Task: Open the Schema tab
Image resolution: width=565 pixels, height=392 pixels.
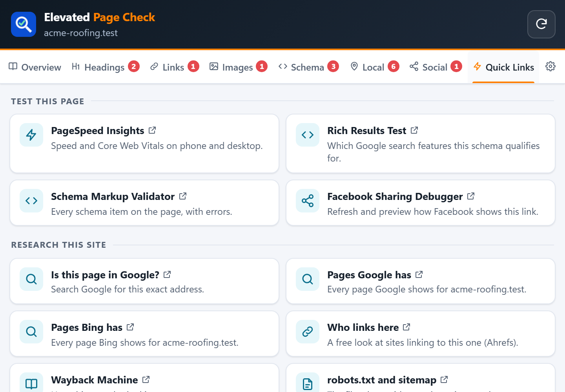Action: pyautogui.click(x=308, y=67)
